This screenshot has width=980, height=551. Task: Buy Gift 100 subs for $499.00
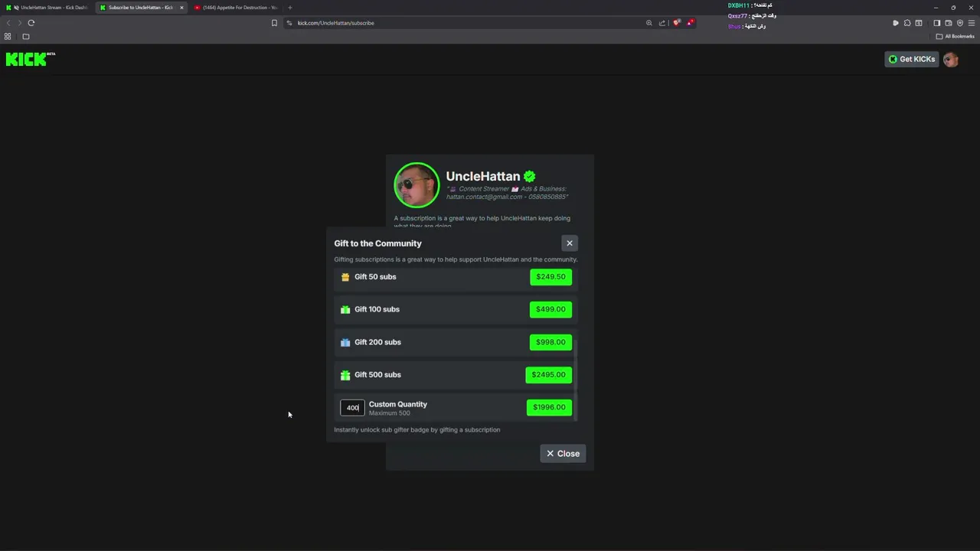tap(550, 309)
